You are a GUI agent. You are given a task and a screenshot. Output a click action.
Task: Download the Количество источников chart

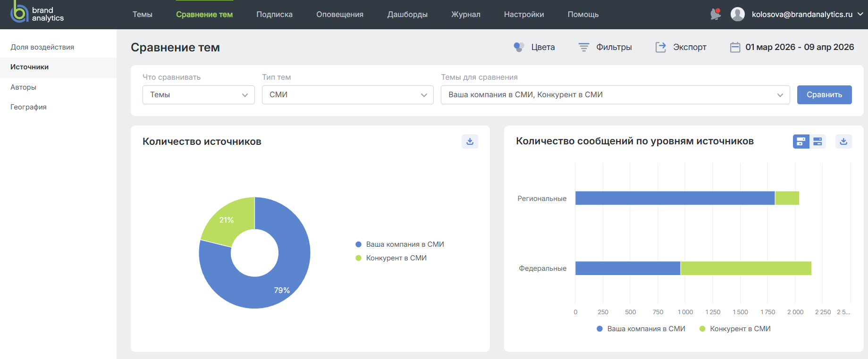470,142
